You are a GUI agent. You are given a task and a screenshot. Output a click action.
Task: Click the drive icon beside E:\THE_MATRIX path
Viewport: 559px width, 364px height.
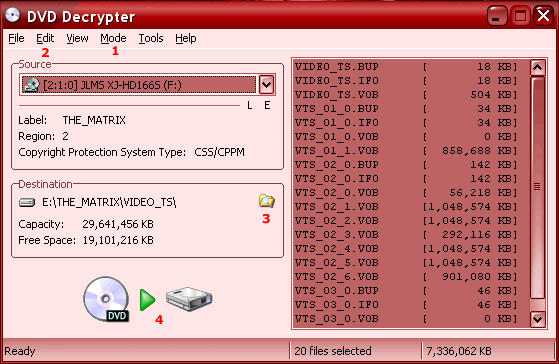point(27,202)
